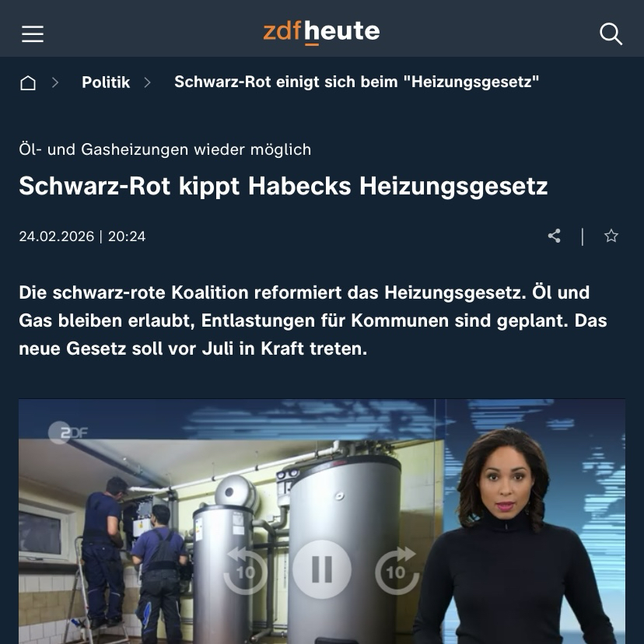Click the ZDF watermark in the video
The image size is (644, 644).
point(68,432)
